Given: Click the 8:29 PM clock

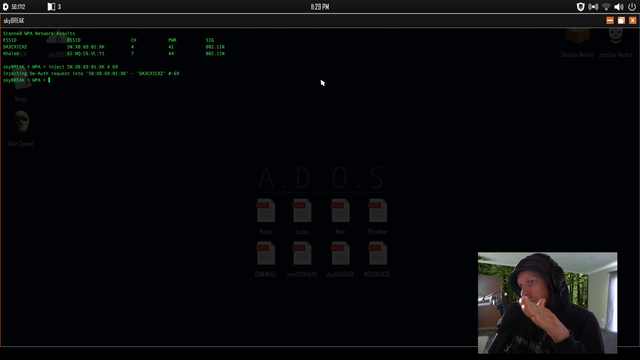Looking at the screenshot, I should tap(320, 7).
